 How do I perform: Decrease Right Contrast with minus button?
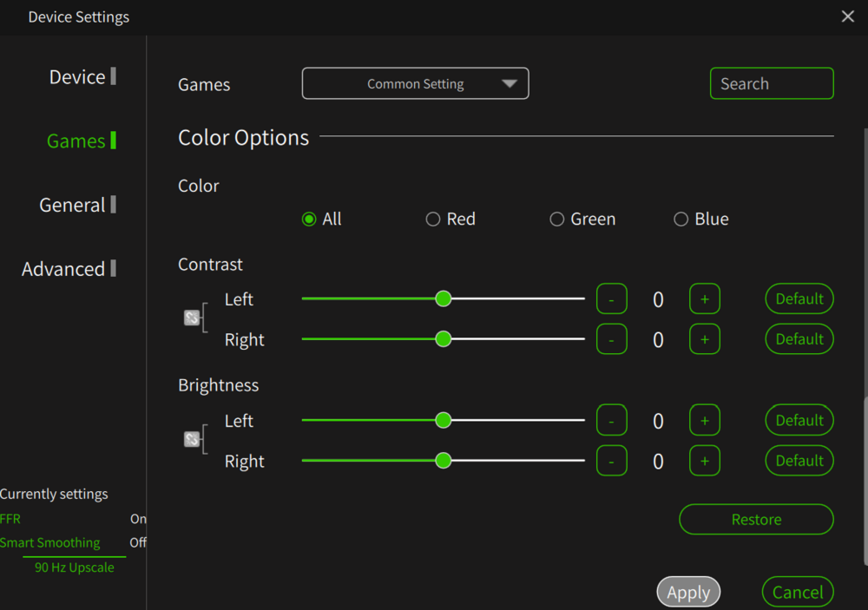coord(611,339)
